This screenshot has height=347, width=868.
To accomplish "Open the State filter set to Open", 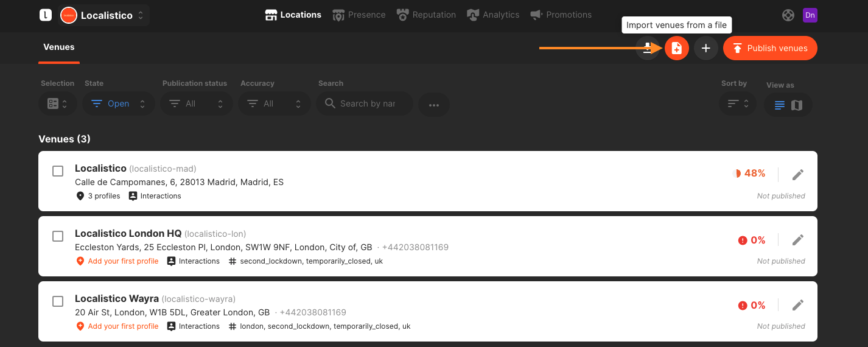I will (119, 104).
